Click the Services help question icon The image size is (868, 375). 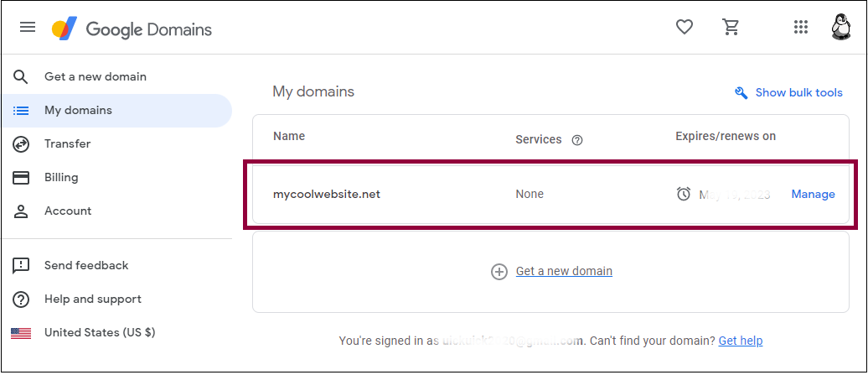point(576,140)
